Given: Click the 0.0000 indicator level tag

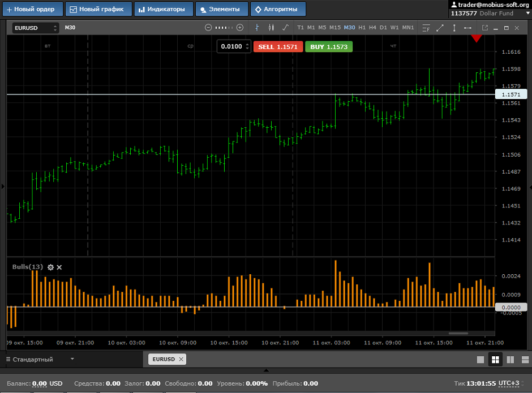Looking at the screenshot, I should point(511,307).
